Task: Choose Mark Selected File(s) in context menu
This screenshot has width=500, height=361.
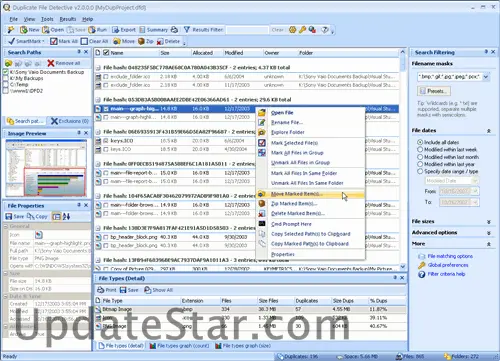Action: click(310, 143)
